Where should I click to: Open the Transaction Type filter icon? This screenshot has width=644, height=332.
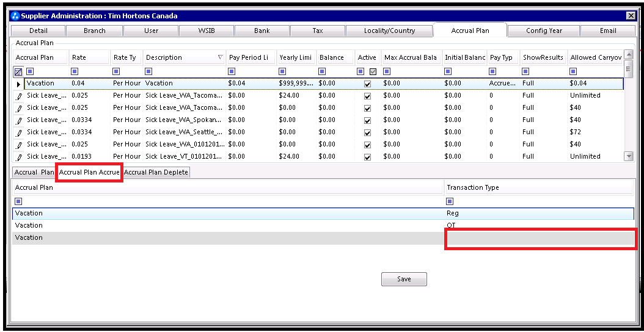pos(450,201)
